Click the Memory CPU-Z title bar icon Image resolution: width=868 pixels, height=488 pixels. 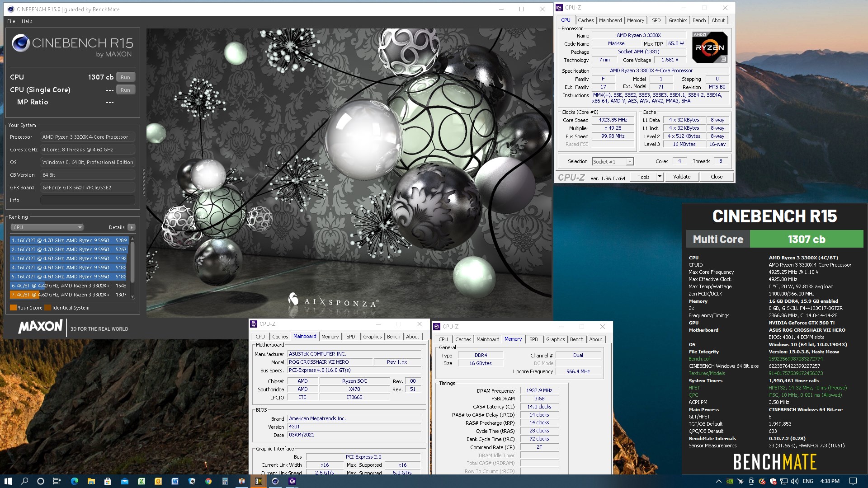437,327
